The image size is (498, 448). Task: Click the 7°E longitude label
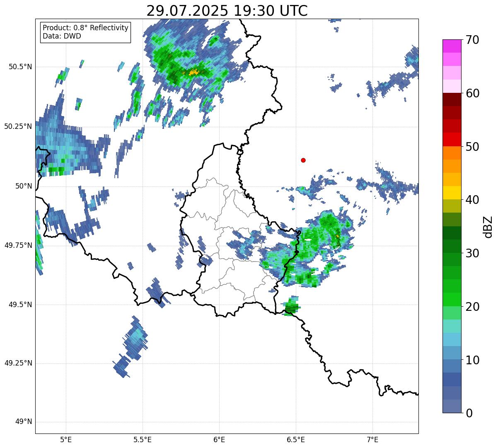click(372, 439)
